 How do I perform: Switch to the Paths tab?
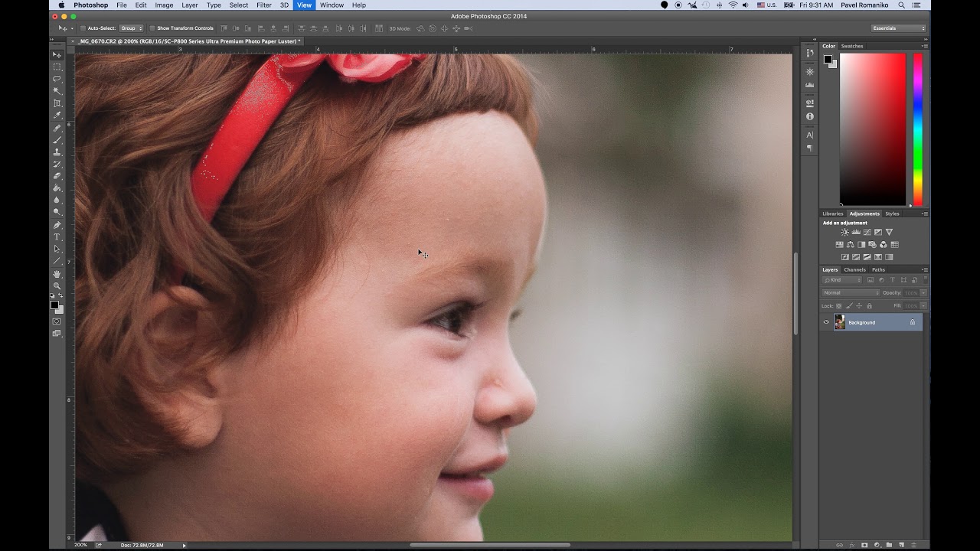pos(878,269)
